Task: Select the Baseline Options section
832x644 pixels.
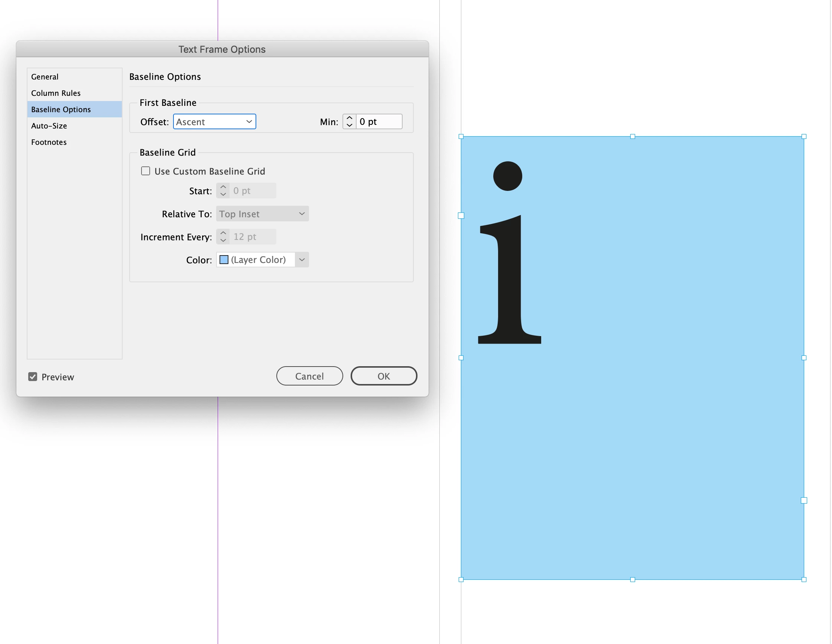Action: click(x=61, y=110)
